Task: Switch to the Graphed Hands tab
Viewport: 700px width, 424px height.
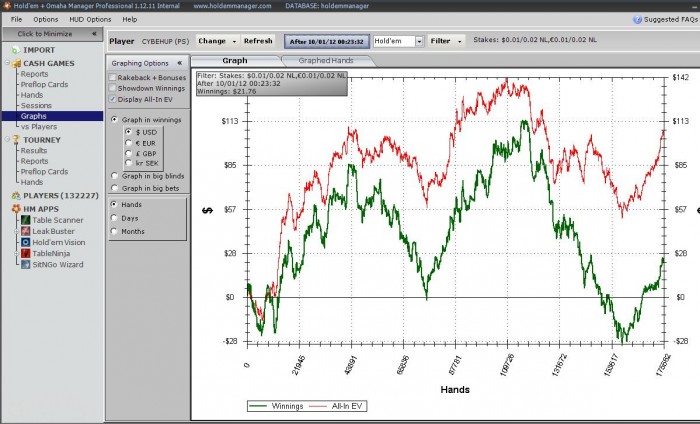Action: click(x=326, y=61)
